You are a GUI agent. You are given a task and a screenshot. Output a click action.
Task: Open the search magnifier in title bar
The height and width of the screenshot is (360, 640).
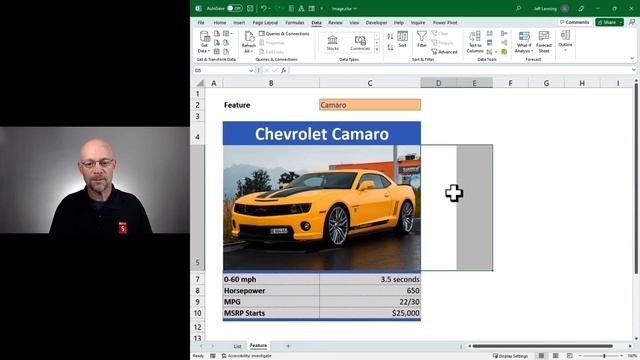pyautogui.click(x=518, y=8)
